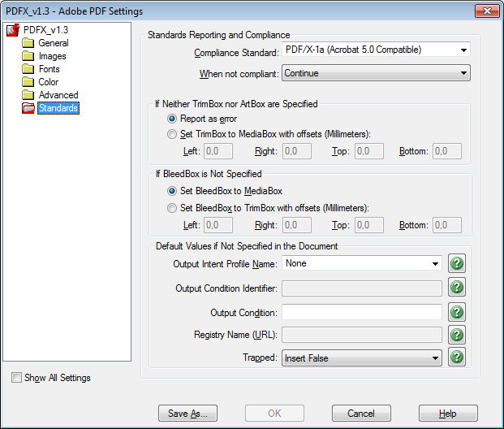
Task: Click the BleedBox Left offset field
Action: [218, 225]
